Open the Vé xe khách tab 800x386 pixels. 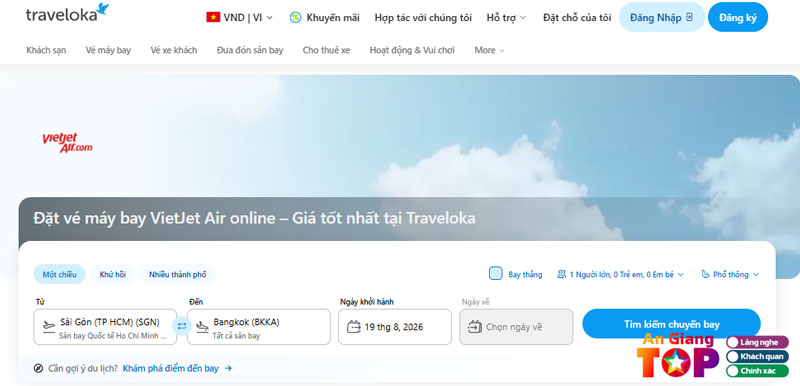[x=173, y=50]
